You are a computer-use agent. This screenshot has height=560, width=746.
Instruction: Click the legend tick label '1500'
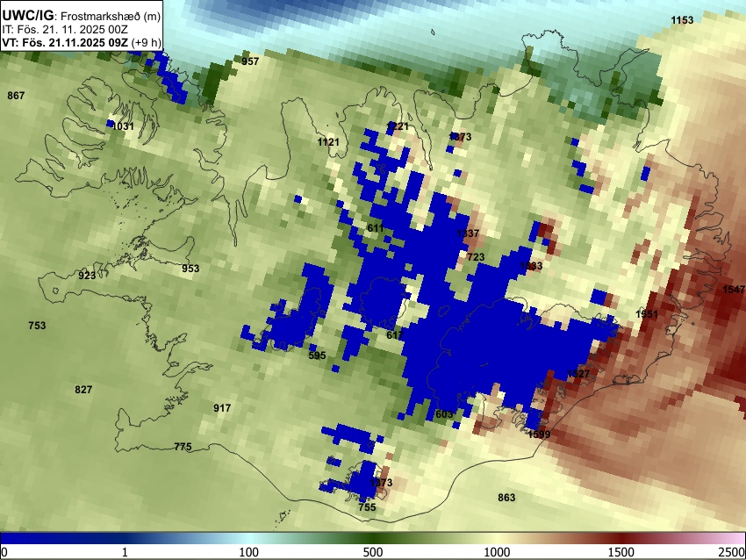621,552
